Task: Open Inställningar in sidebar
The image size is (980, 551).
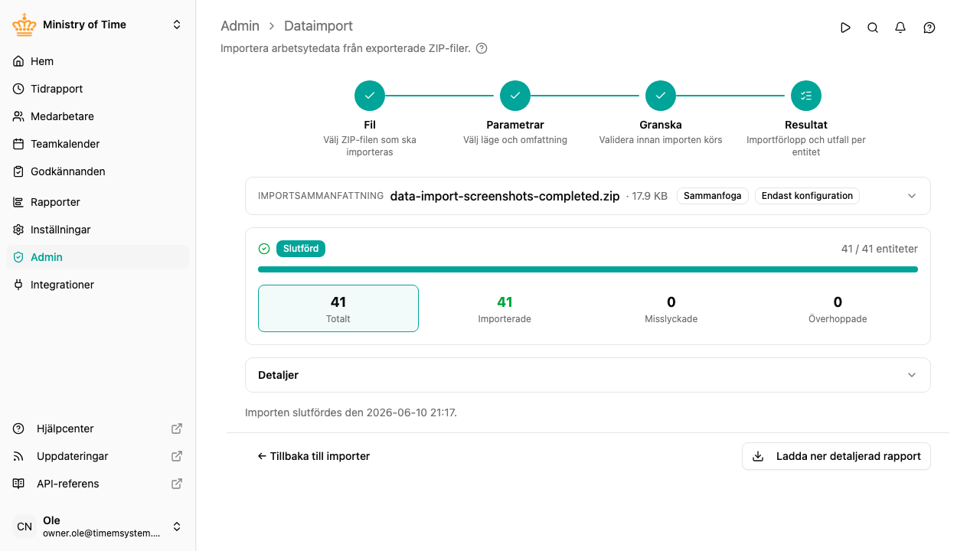Action: (97, 230)
